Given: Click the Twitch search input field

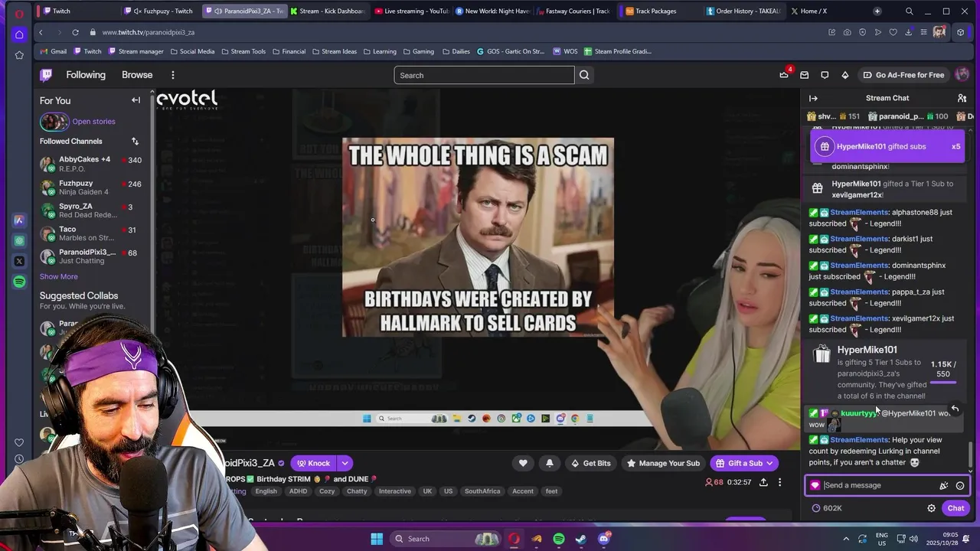Looking at the screenshot, I should coord(484,75).
